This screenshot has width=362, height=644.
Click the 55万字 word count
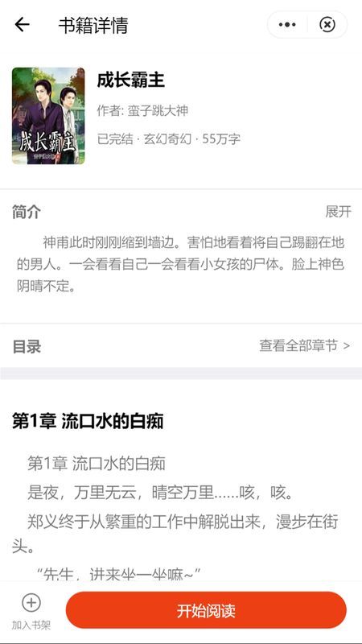[x=221, y=138]
